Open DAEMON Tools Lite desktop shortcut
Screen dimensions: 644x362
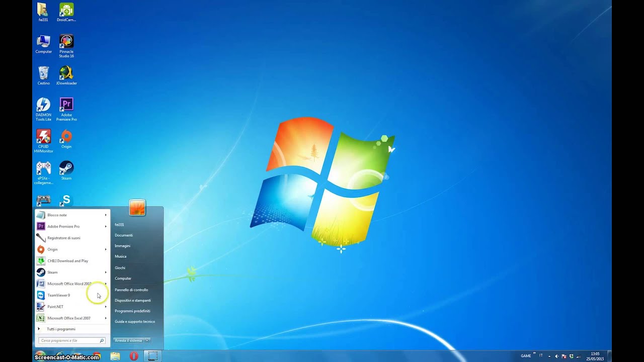pyautogui.click(x=43, y=110)
